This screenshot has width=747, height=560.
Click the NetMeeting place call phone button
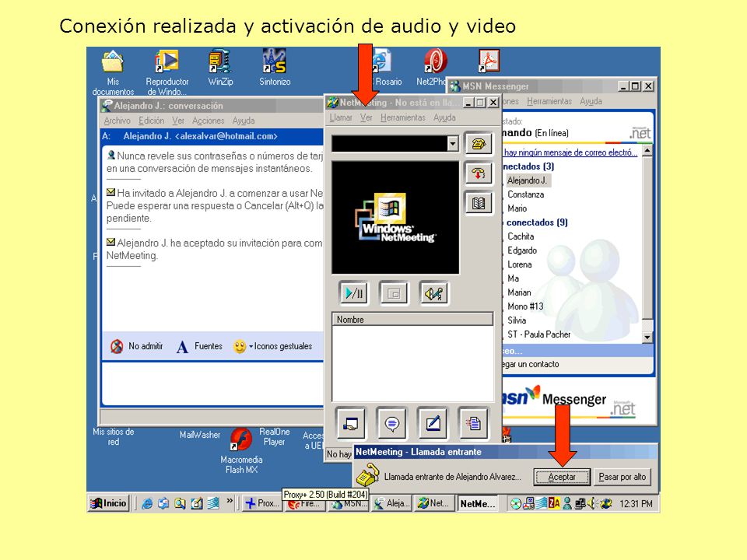point(479,143)
